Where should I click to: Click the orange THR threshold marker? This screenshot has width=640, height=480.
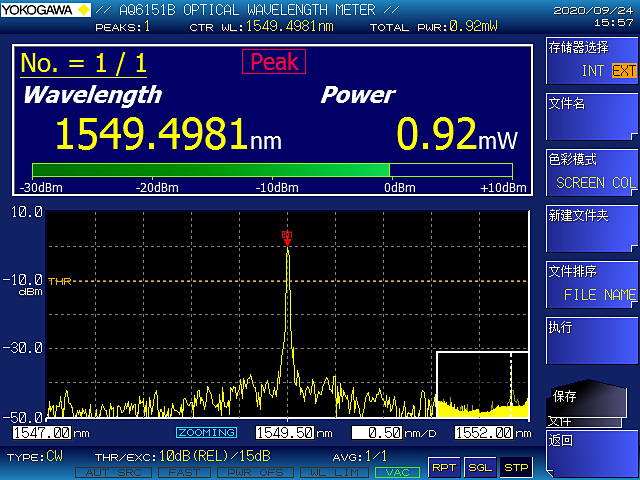tap(59, 282)
